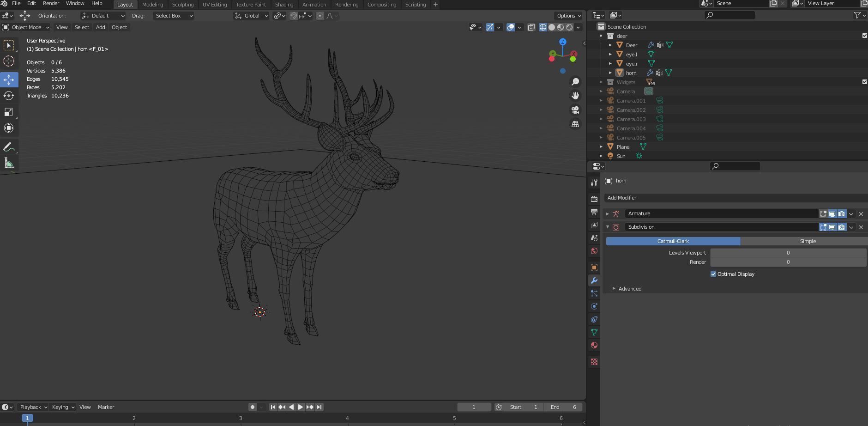The image size is (868, 426).
Task: Select the Simple subdivision type
Action: click(x=804, y=241)
